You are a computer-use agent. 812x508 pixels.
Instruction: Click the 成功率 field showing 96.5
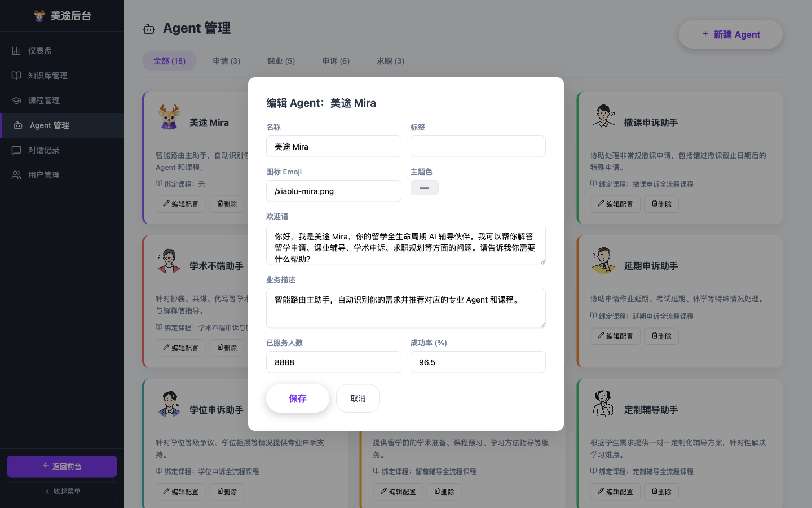coord(478,362)
